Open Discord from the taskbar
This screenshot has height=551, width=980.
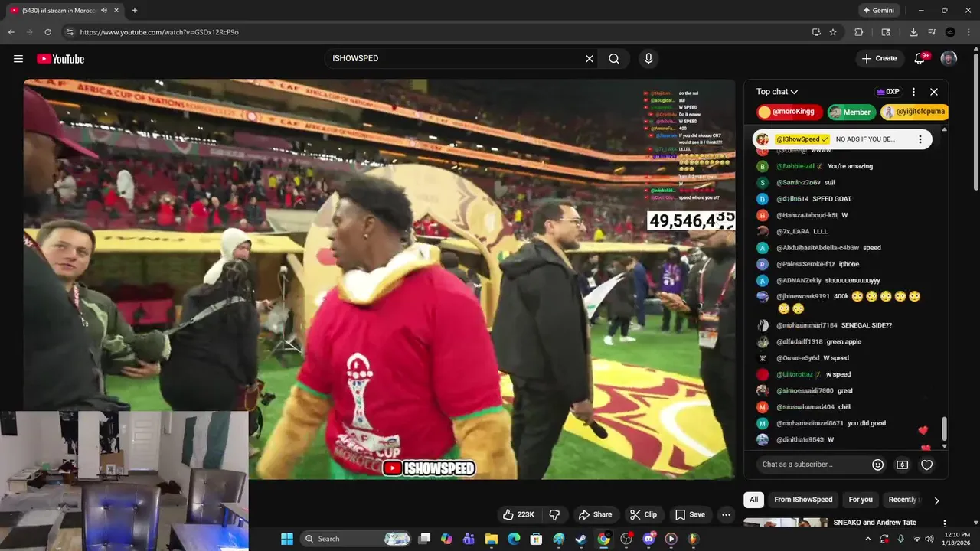649,539
